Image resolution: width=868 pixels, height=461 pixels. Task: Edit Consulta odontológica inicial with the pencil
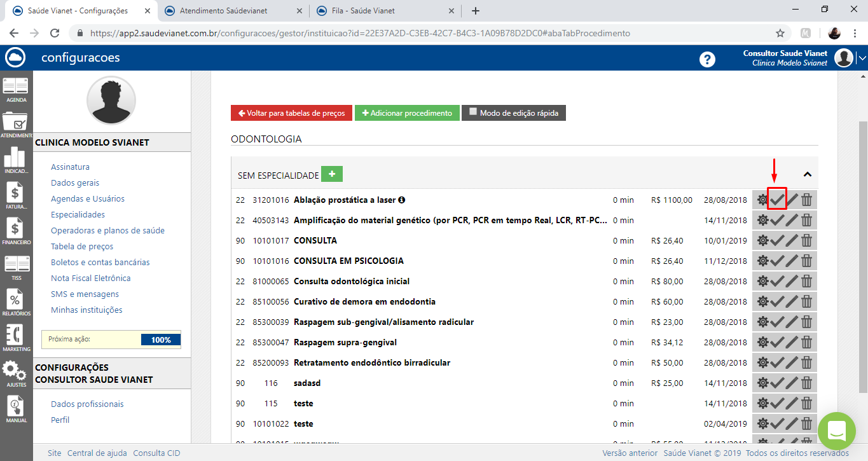pos(792,282)
